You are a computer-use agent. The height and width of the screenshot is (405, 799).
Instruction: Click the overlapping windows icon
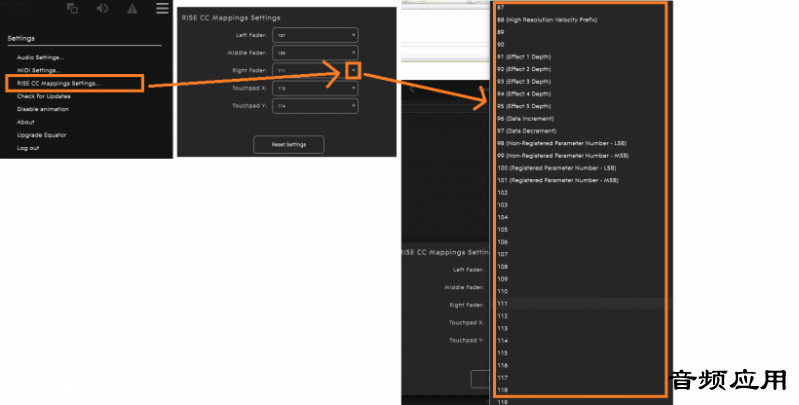coord(72,9)
